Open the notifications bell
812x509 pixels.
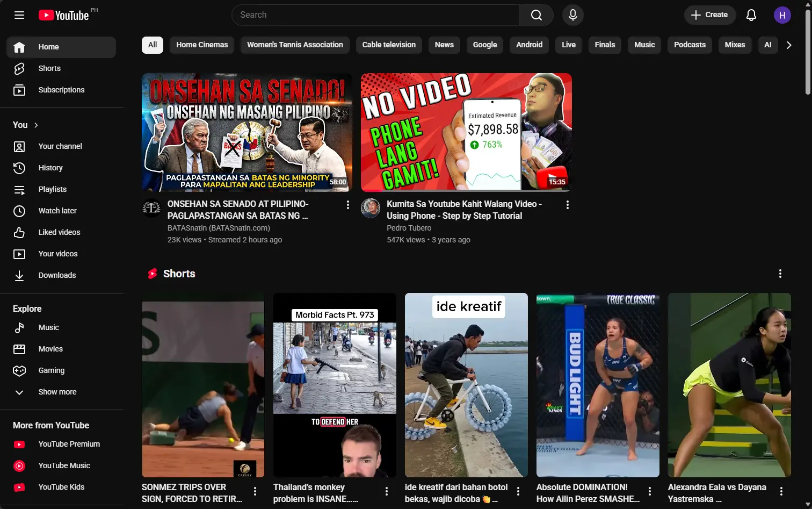[x=751, y=15]
